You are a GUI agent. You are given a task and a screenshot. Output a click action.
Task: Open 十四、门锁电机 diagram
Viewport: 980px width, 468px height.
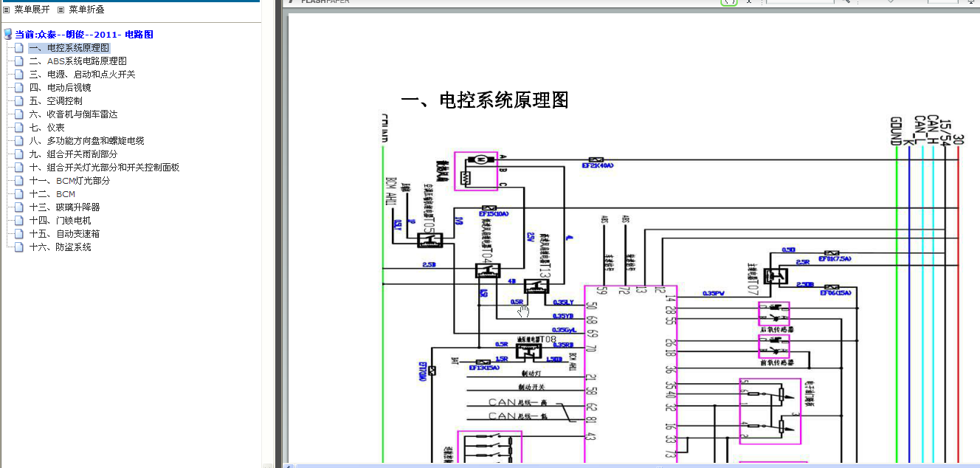click(60, 221)
